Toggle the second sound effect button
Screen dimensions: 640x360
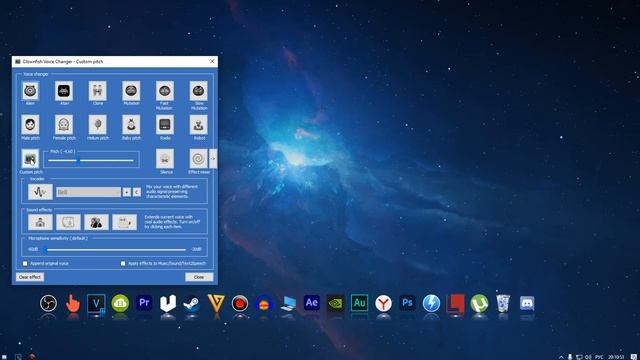pos(68,222)
